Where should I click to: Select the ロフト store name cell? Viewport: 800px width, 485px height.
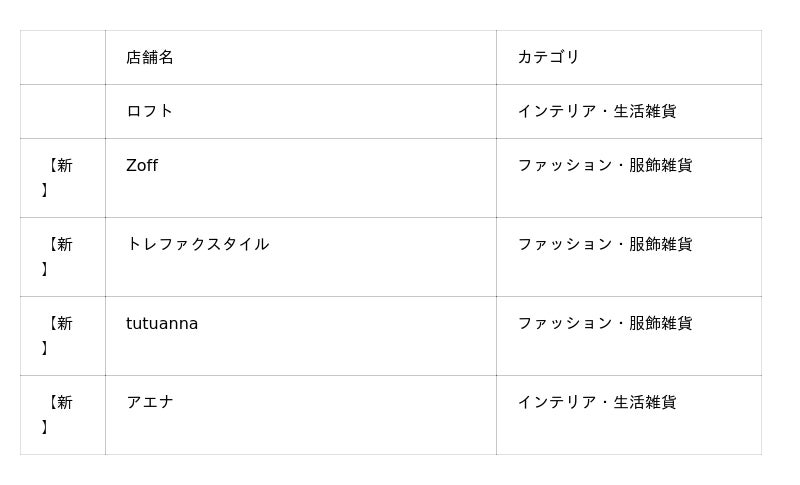pos(150,111)
